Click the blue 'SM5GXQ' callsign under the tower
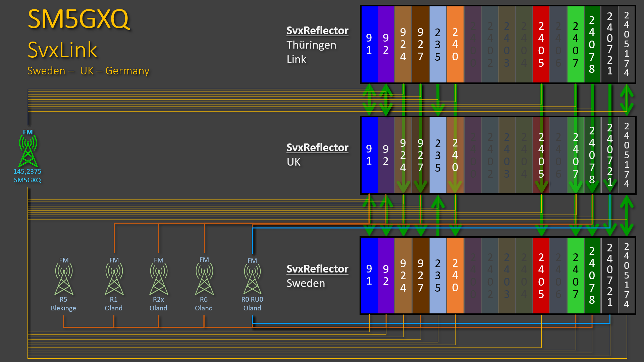This screenshot has width=644, height=362. click(28, 180)
